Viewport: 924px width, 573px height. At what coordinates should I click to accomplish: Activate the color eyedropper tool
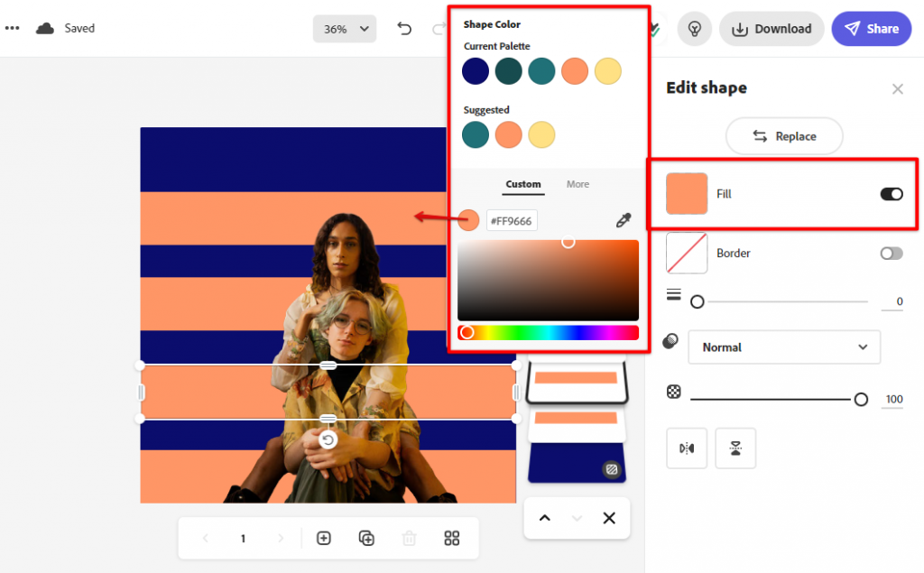click(x=624, y=219)
